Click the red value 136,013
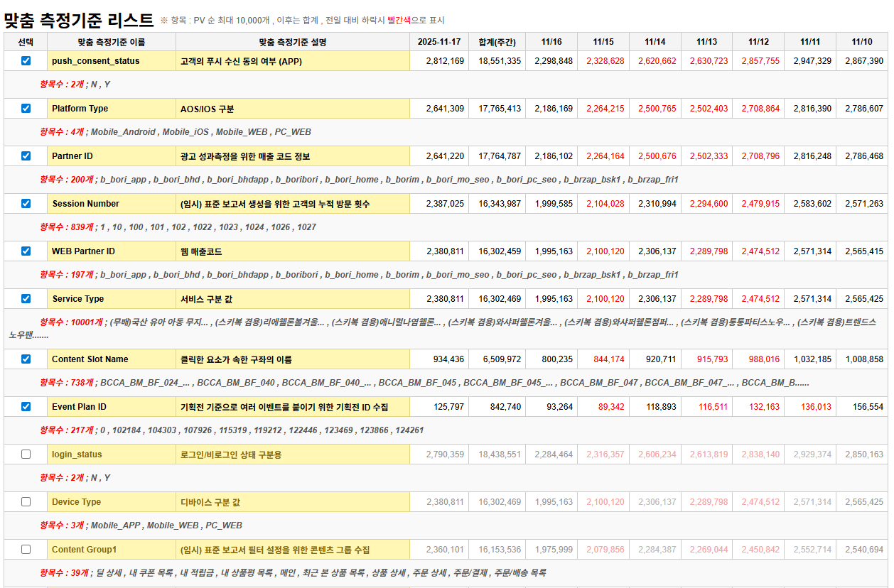The image size is (894, 588). (x=816, y=407)
